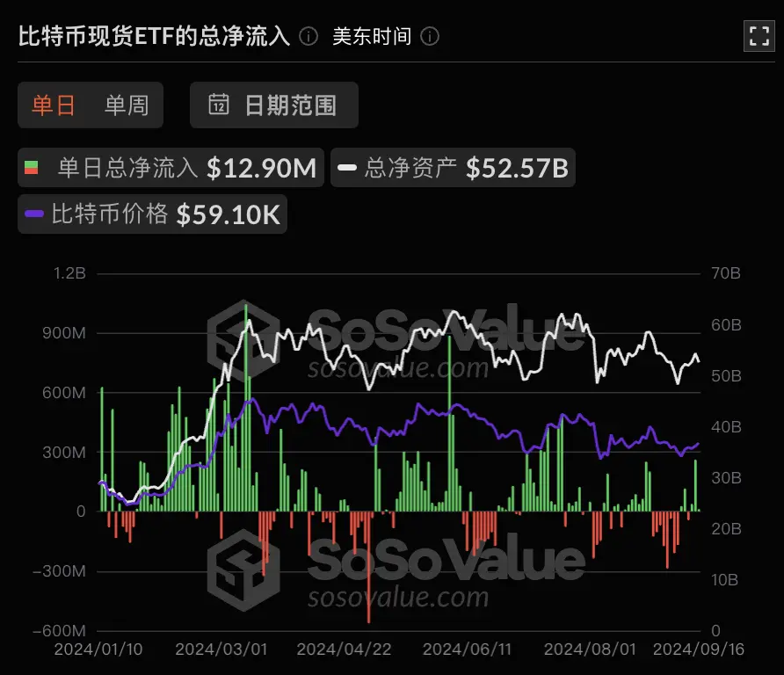The width and height of the screenshot is (784, 675).
Task: Click the deepest red outflow bar
Action: [x=368, y=567]
